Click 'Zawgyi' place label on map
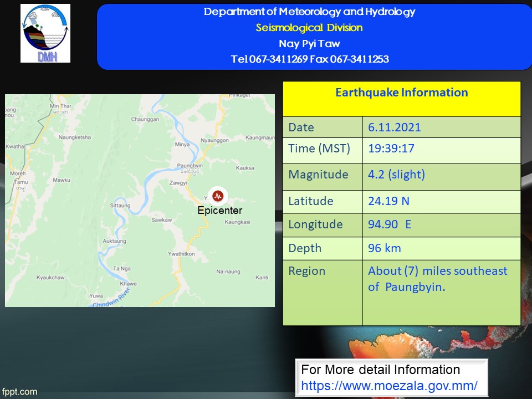The height and width of the screenshot is (399, 532). (x=178, y=183)
